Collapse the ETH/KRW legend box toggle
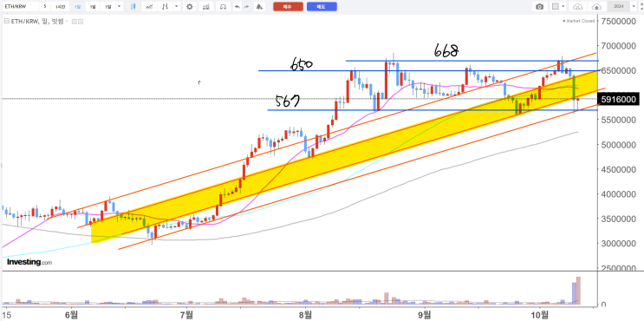Screen dimensions: 644x321 pyautogui.click(x=7, y=21)
